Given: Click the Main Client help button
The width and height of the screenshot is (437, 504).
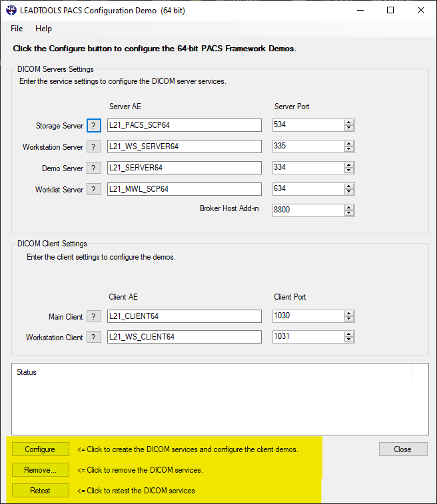Looking at the screenshot, I should 93,317.
